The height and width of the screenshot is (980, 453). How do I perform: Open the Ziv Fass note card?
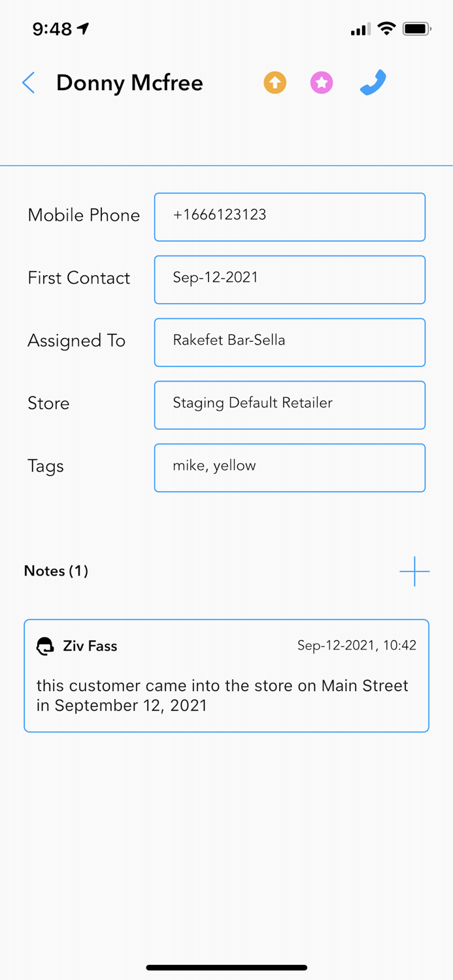[x=226, y=676]
